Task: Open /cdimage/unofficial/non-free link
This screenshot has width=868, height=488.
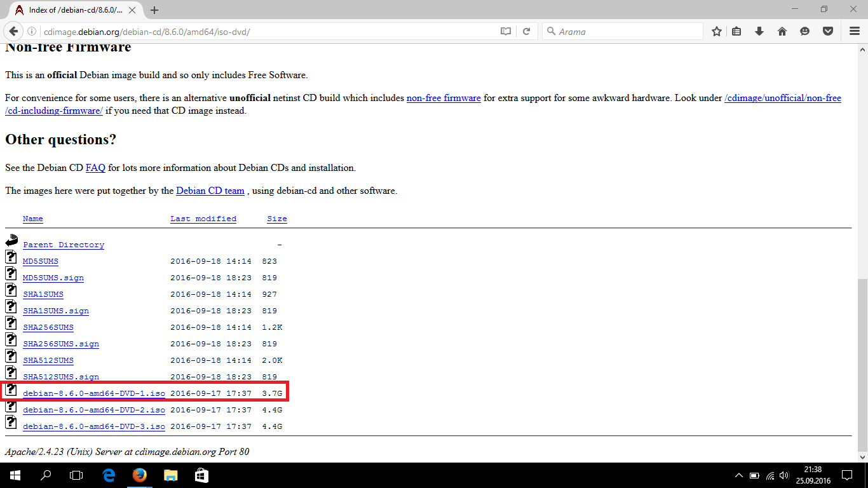Action: pyautogui.click(x=783, y=98)
